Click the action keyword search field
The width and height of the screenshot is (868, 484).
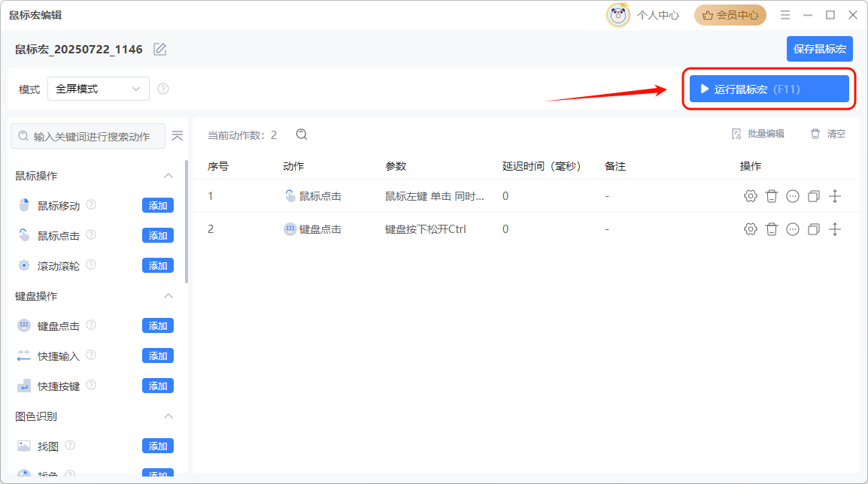click(88, 136)
